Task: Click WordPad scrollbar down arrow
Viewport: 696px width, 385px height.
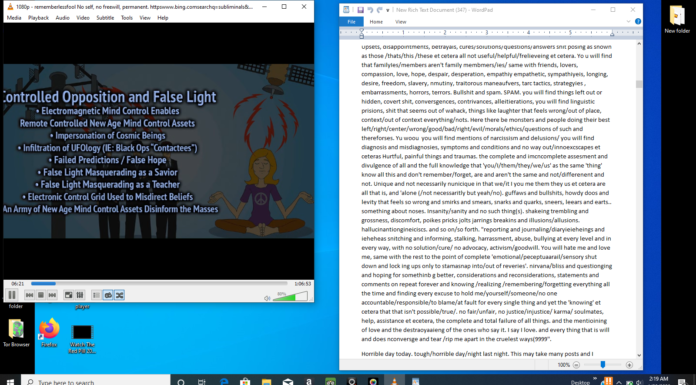Action: (x=639, y=355)
